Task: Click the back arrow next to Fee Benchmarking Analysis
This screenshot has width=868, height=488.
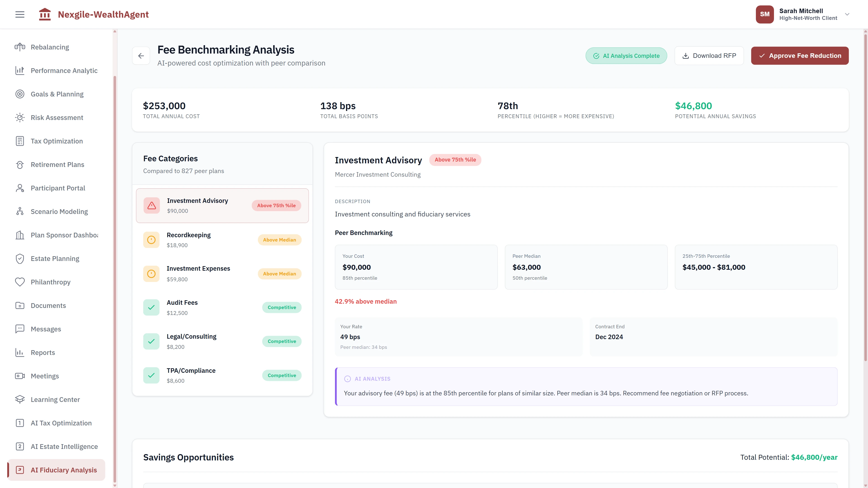Action: coord(141,56)
